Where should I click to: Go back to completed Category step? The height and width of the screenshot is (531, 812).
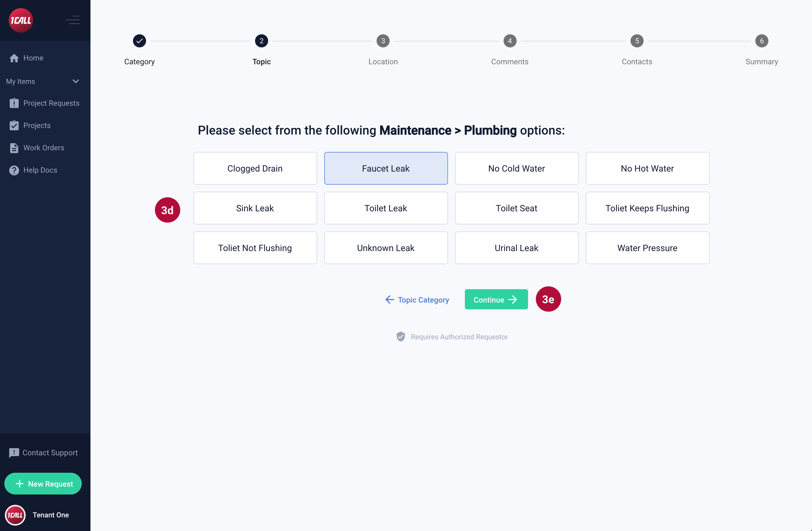pos(139,41)
